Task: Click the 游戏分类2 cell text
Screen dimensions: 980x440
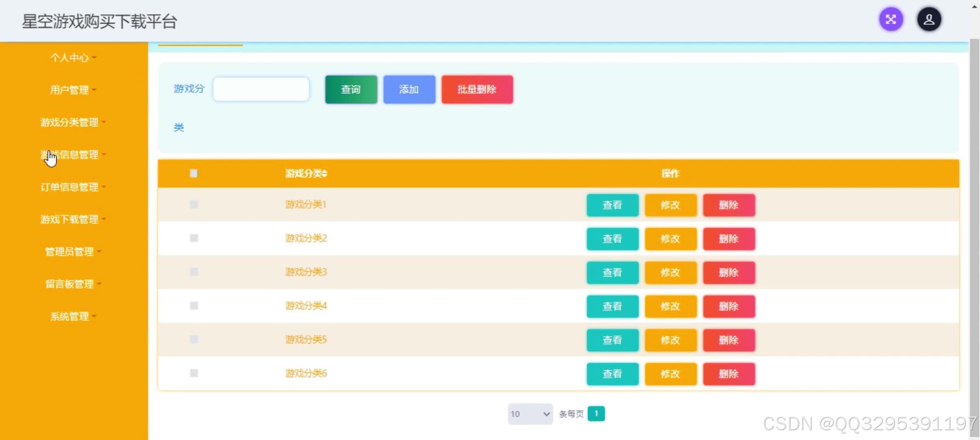Action: (x=306, y=238)
